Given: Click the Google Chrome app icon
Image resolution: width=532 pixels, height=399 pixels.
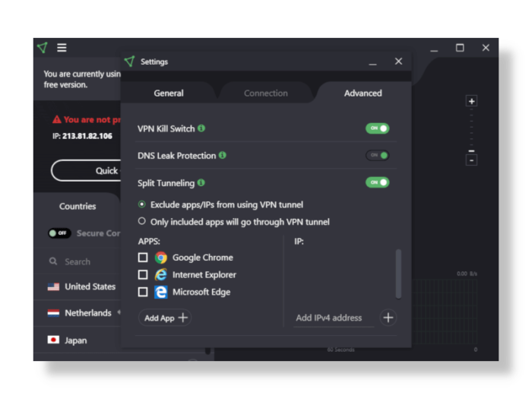Looking at the screenshot, I should click(161, 258).
